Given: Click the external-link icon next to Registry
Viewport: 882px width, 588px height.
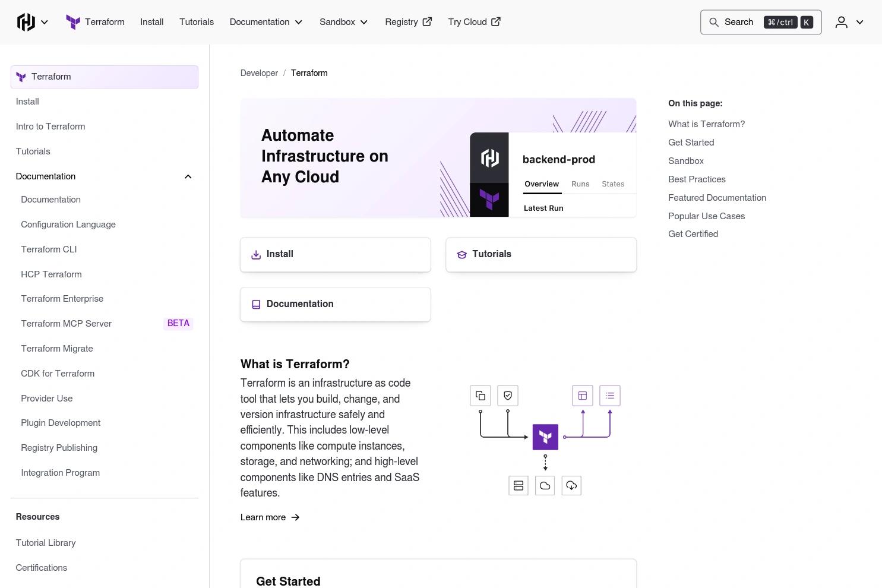Looking at the screenshot, I should pyautogui.click(x=427, y=22).
